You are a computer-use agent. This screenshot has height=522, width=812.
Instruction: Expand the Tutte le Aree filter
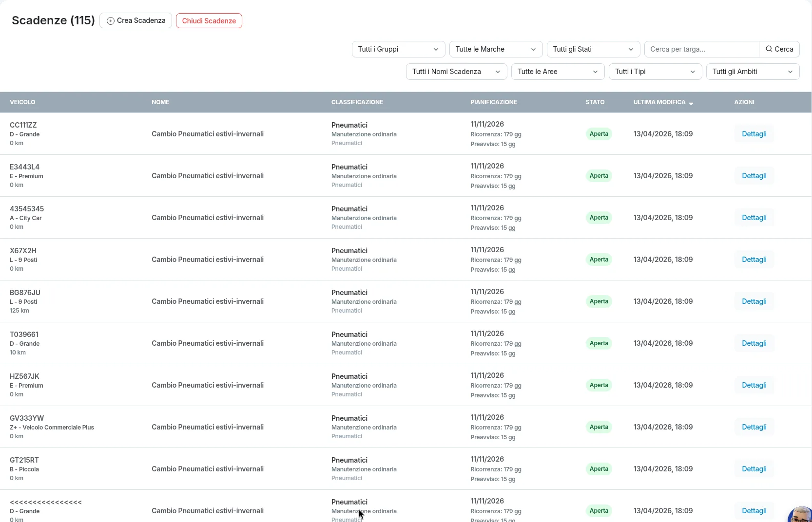[558, 72]
